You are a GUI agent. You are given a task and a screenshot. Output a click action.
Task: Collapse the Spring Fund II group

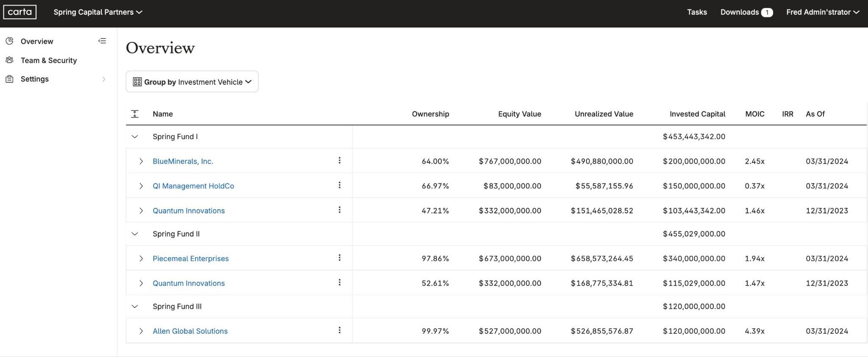tap(135, 234)
